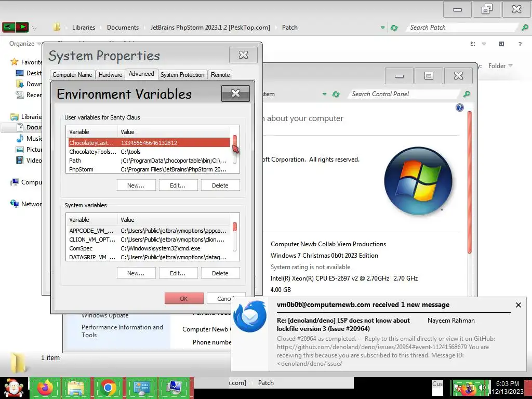The image size is (532, 399).
Task: Dismiss the Thunderbird notification
Action: (518, 305)
